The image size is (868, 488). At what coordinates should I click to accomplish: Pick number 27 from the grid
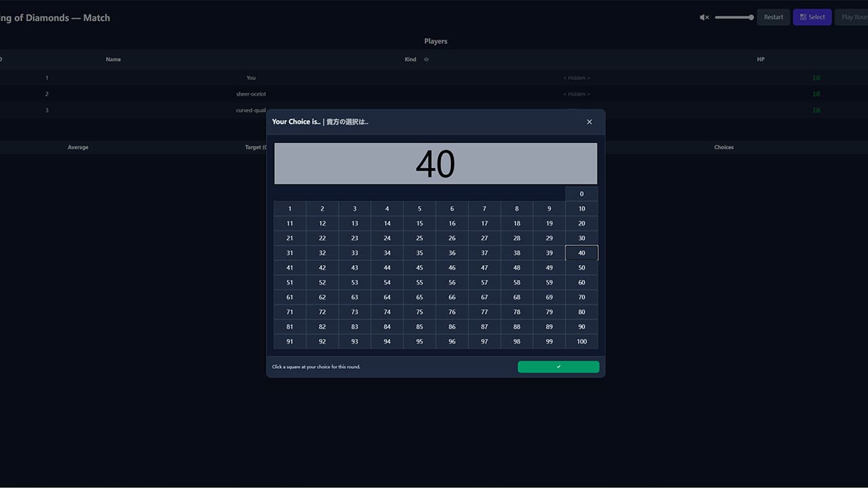[x=484, y=238]
